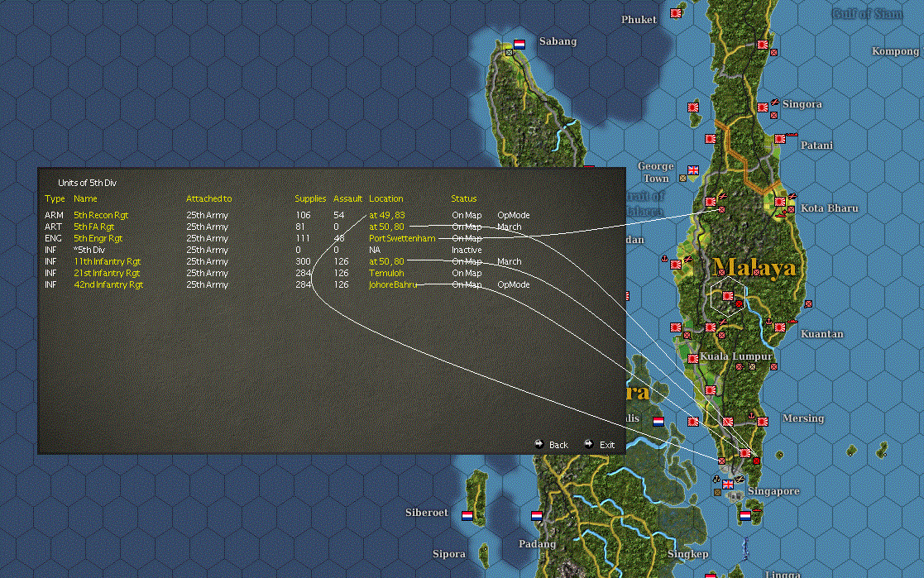The height and width of the screenshot is (578, 924).
Task: Click the Mersing map label
Action: pos(803,418)
